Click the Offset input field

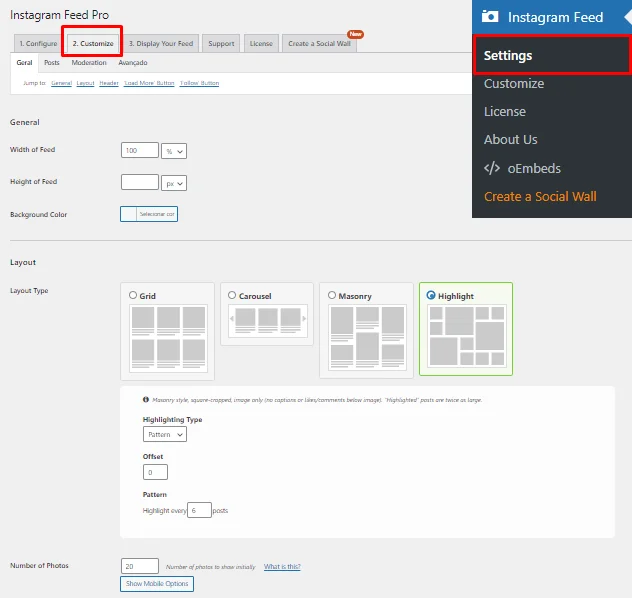(x=155, y=472)
